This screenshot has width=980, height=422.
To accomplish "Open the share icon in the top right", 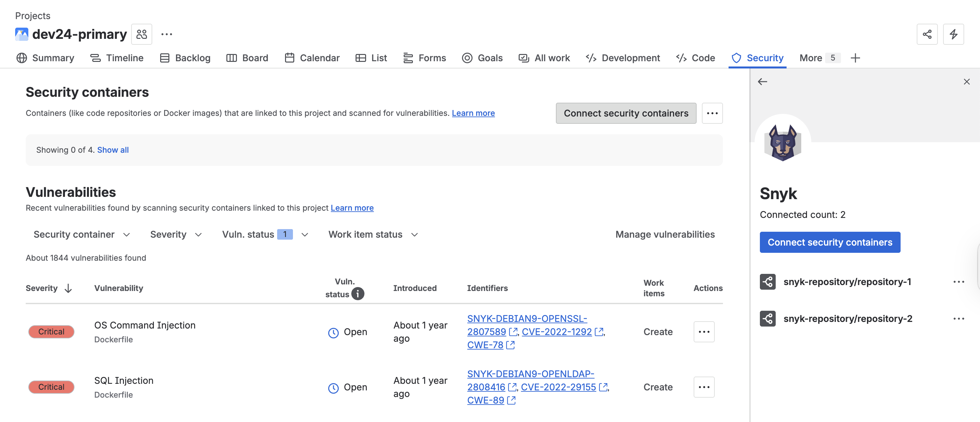I will tap(927, 34).
